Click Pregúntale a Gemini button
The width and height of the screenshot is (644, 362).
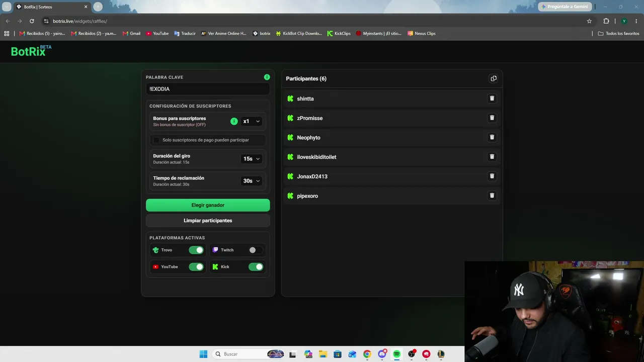point(565,7)
